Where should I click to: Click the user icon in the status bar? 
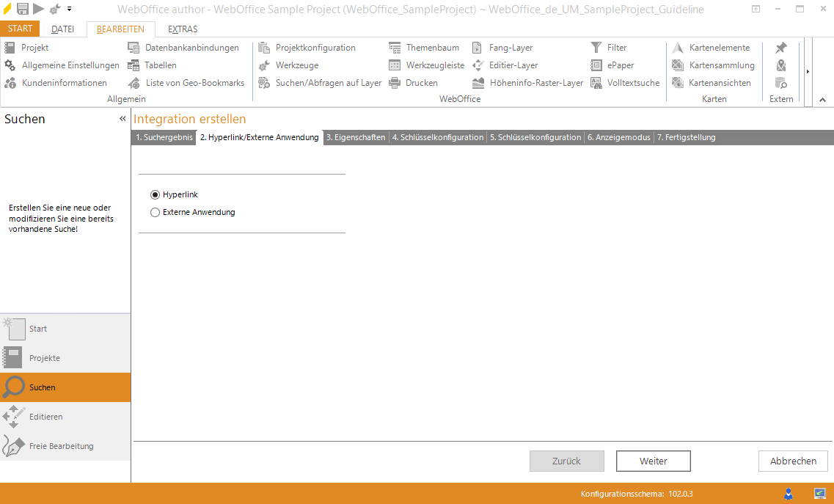789,494
